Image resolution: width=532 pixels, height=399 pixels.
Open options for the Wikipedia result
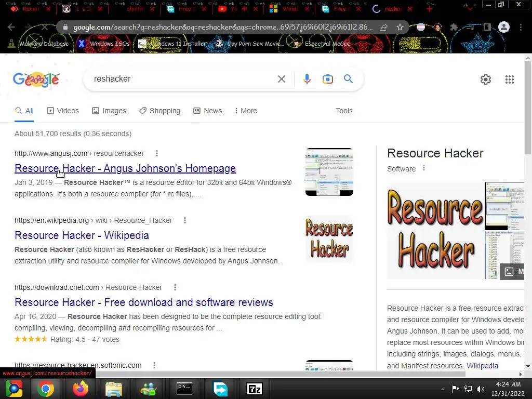coord(185,220)
